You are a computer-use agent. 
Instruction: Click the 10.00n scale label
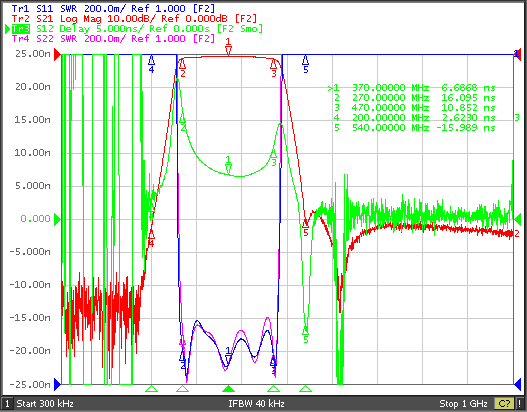33,153
